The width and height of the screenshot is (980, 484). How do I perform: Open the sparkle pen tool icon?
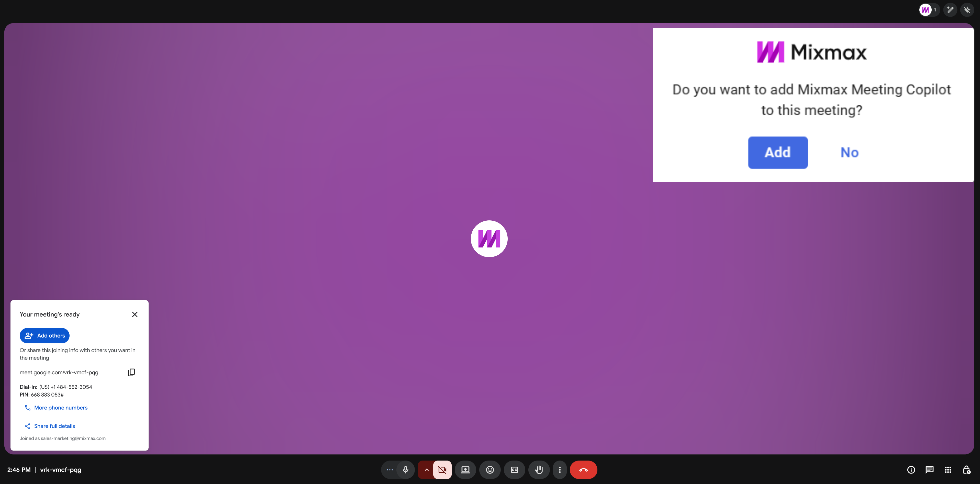[950, 10]
